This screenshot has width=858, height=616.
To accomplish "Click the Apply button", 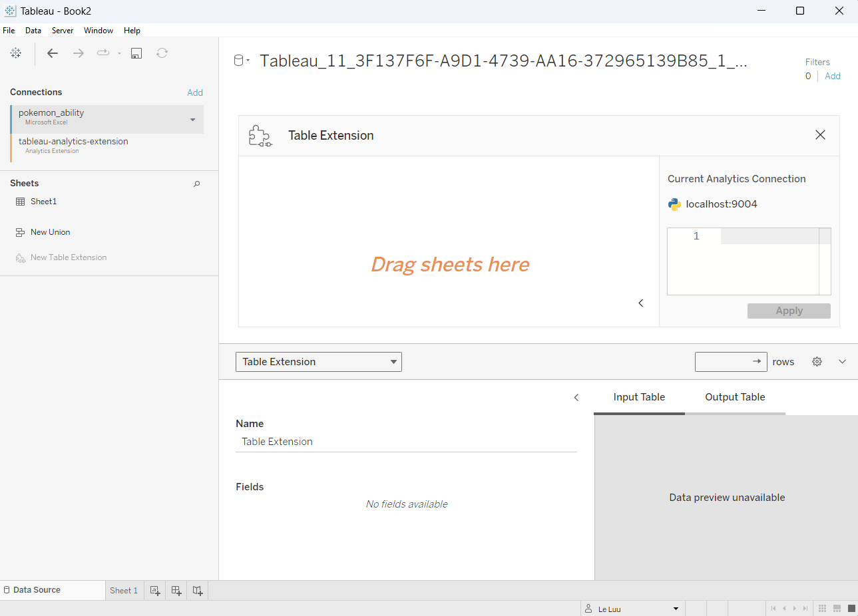I will [x=789, y=311].
